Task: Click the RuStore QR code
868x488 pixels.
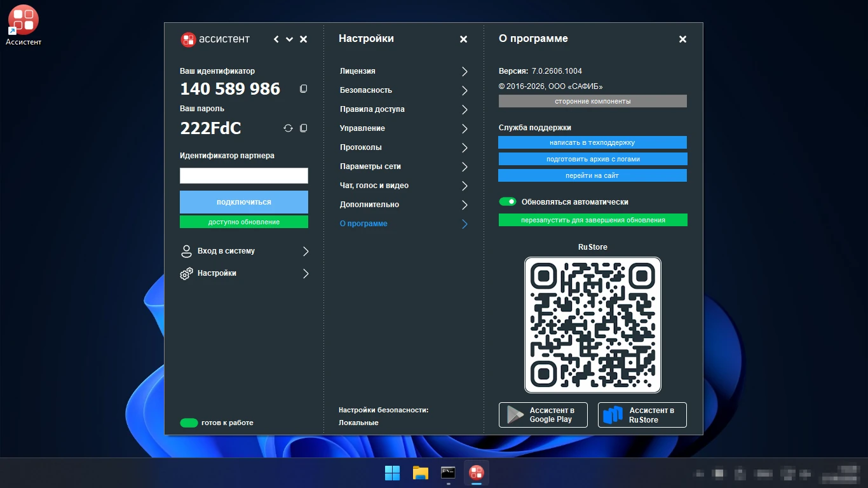Action: point(593,325)
